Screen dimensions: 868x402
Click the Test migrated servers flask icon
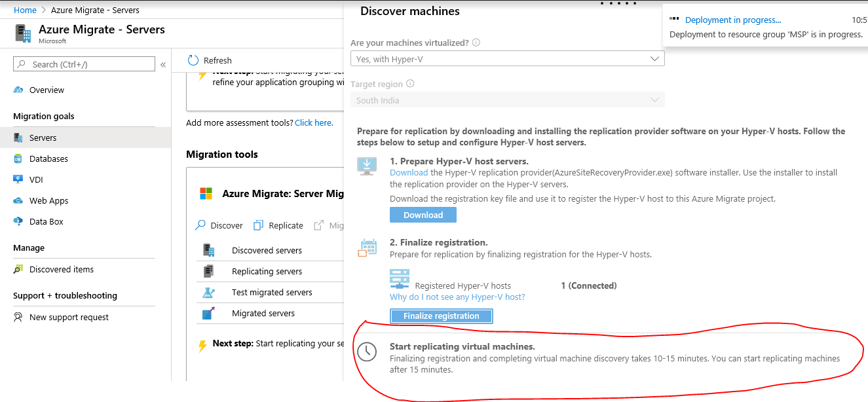(209, 292)
